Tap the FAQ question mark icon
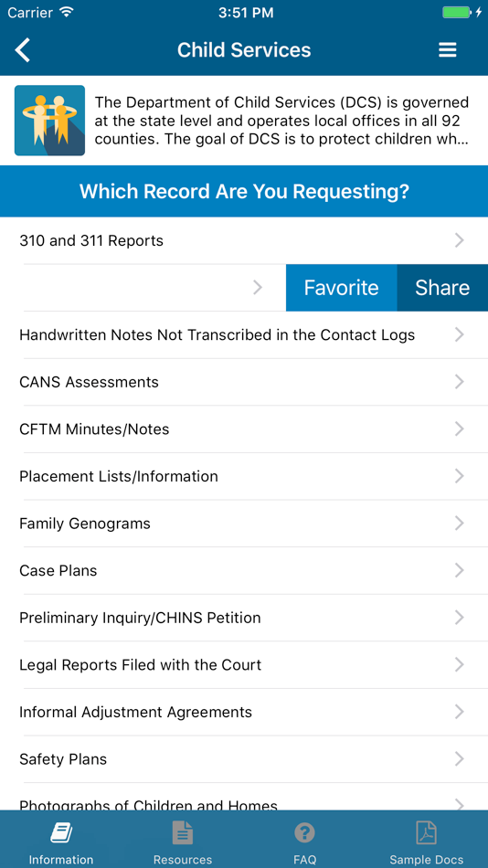The height and width of the screenshot is (868, 488). click(x=304, y=832)
